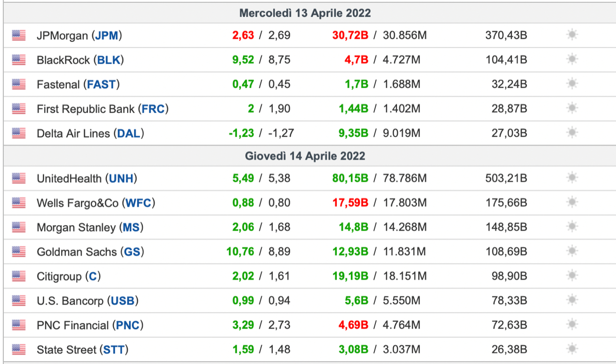
Task: Open the USB ticker link
Action: click(123, 301)
